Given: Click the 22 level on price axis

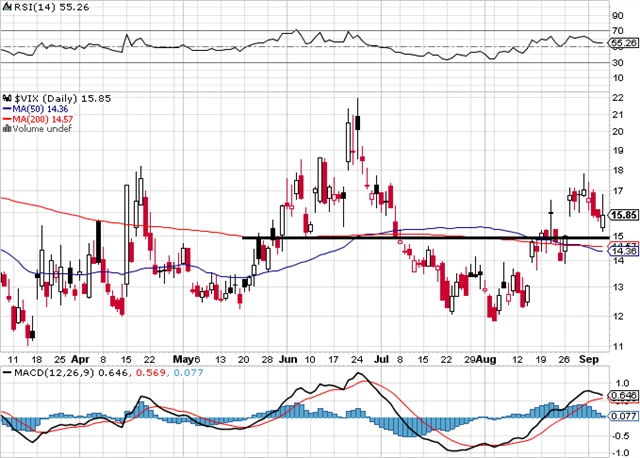Looking at the screenshot, I should pos(619,97).
